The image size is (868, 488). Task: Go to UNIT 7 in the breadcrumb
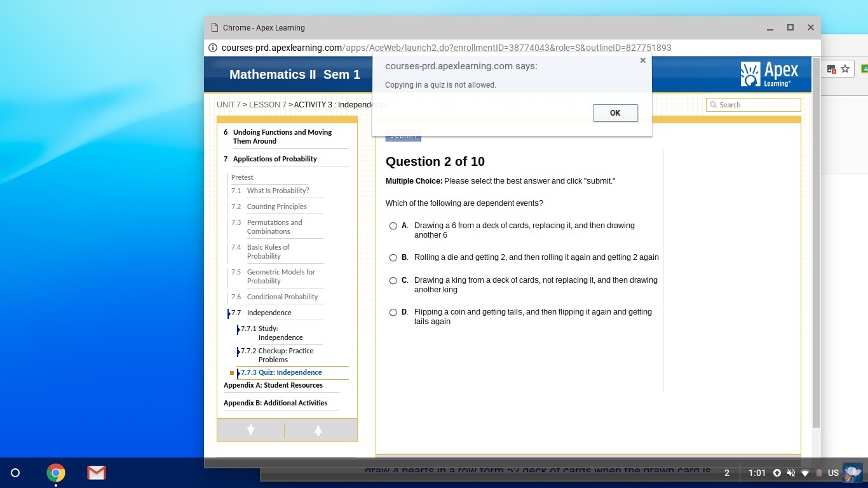[229, 105]
